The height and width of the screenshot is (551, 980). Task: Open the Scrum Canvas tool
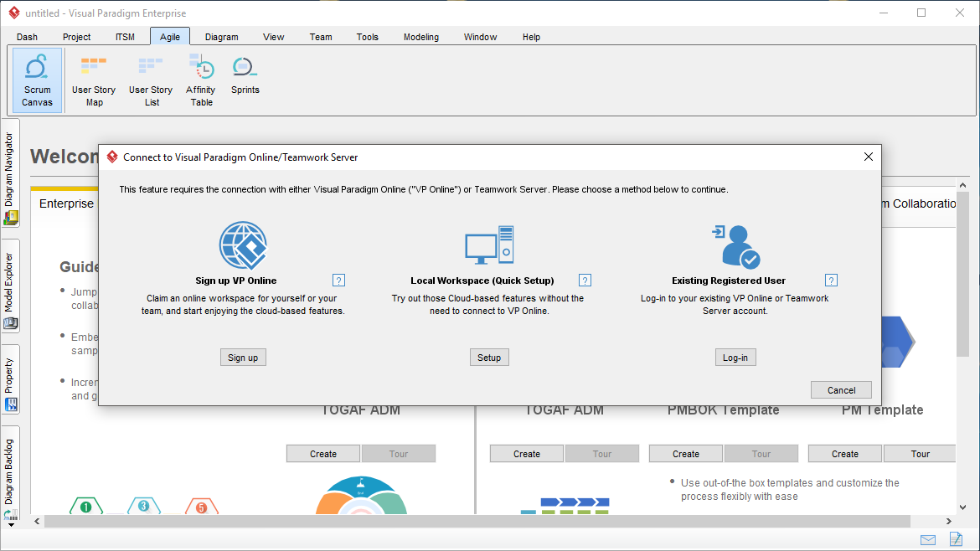pos(38,80)
